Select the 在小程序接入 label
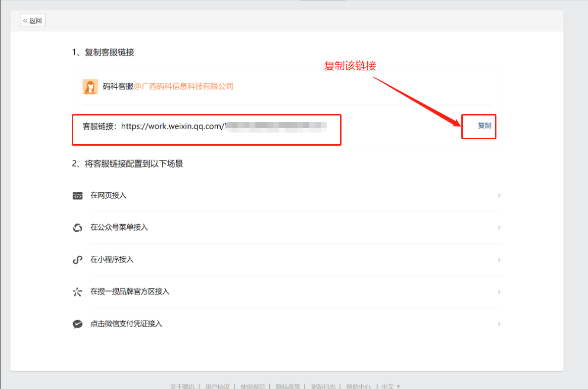Image resolution: width=588 pixels, height=389 pixels. [x=112, y=260]
